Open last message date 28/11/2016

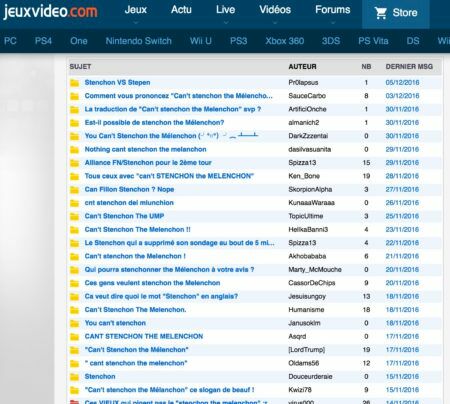pyautogui.click(x=402, y=176)
